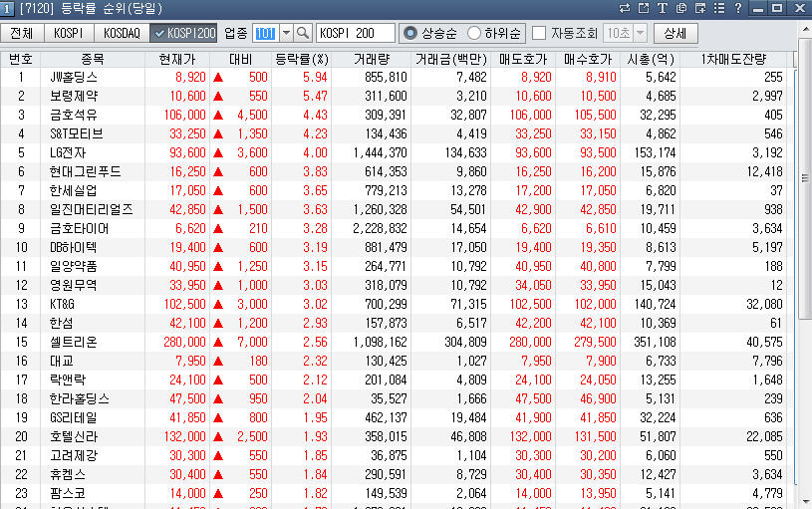Viewport: 812px width, 509px height.
Task: Expand the 업종 code 101 dropdown
Action: coord(286,33)
